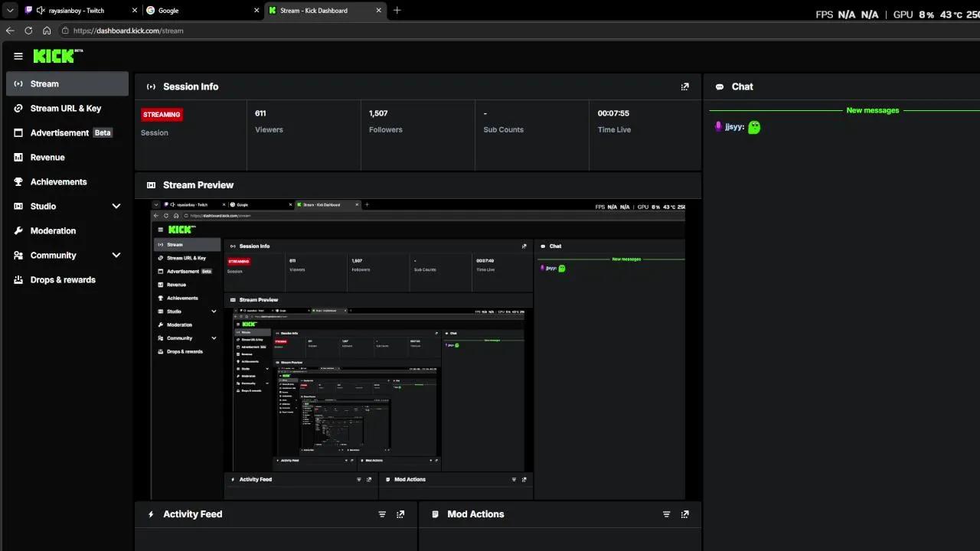Click the stream preview video thumbnail
The height and width of the screenshot is (551, 980).
[x=417, y=350]
